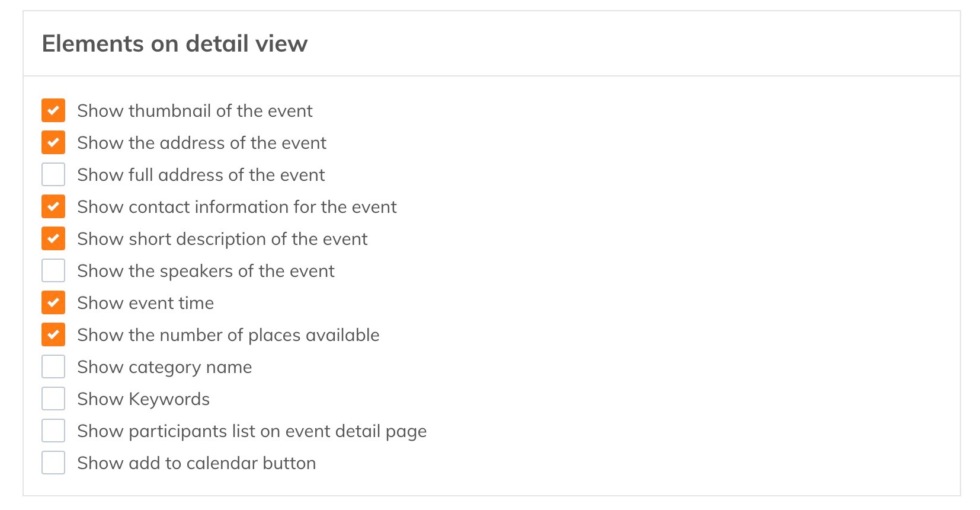Screen dimensions: 980x510
Task: Enable 'Show participants list on event detail page'
Action: pyautogui.click(x=53, y=431)
